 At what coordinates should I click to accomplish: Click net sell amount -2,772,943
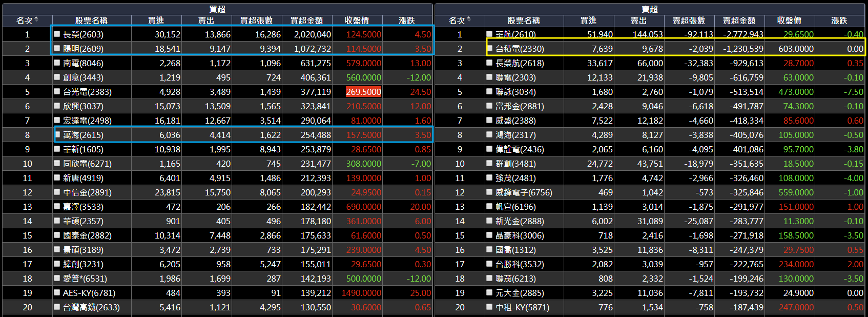743,34
